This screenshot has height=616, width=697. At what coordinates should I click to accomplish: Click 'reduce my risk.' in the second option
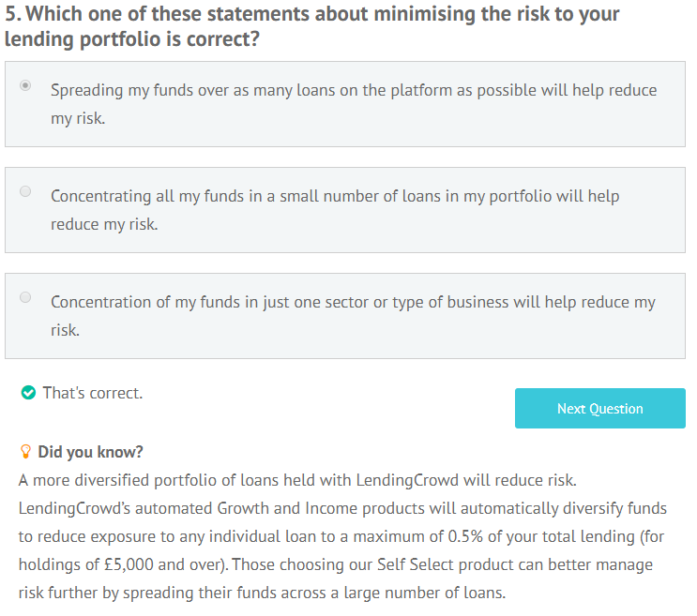[x=104, y=224]
